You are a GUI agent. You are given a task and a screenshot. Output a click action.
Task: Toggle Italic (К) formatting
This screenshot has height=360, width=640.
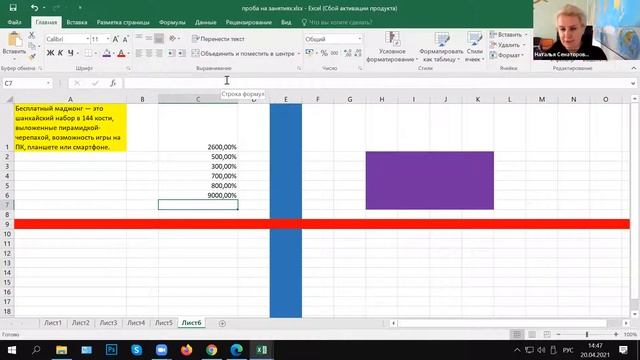coord(60,53)
